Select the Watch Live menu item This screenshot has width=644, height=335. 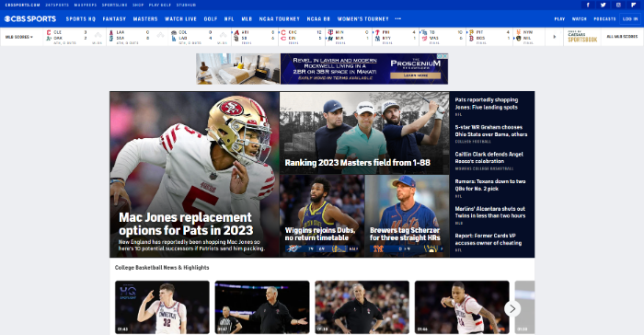point(180,19)
